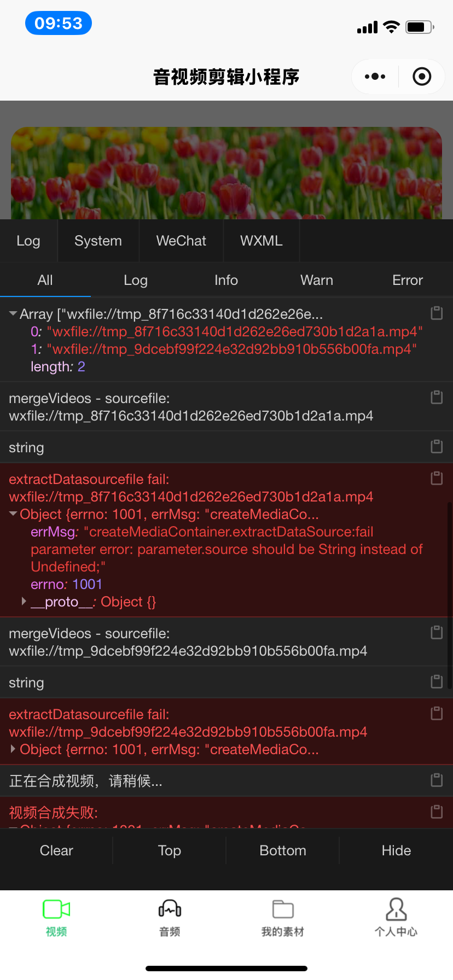
Task: Collapse the first errno 1001 Object
Action: point(13,514)
